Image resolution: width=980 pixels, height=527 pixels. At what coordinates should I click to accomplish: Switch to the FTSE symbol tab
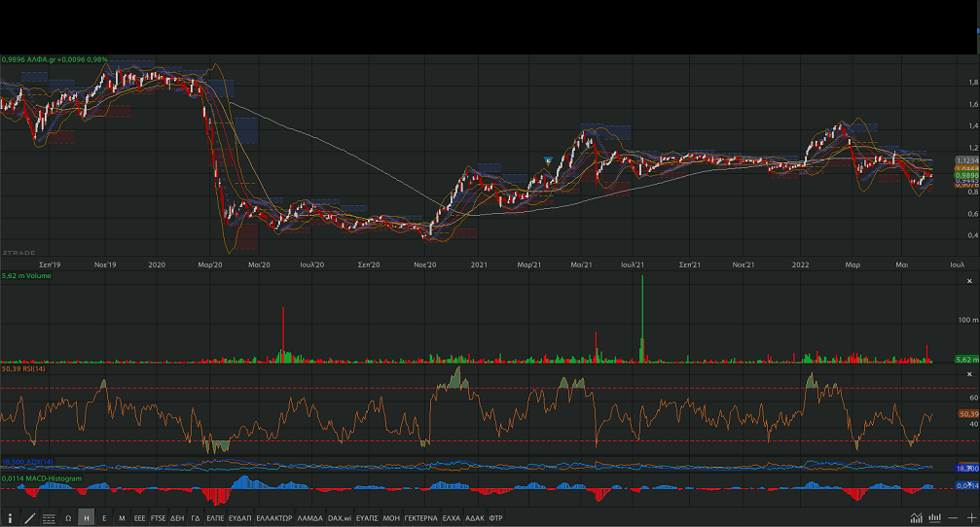click(x=158, y=518)
